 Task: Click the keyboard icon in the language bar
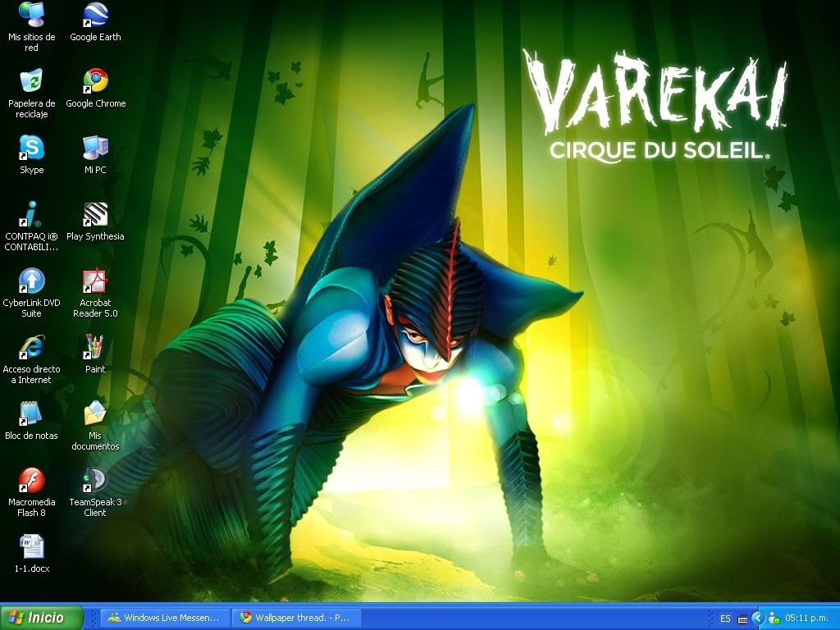pos(742,619)
